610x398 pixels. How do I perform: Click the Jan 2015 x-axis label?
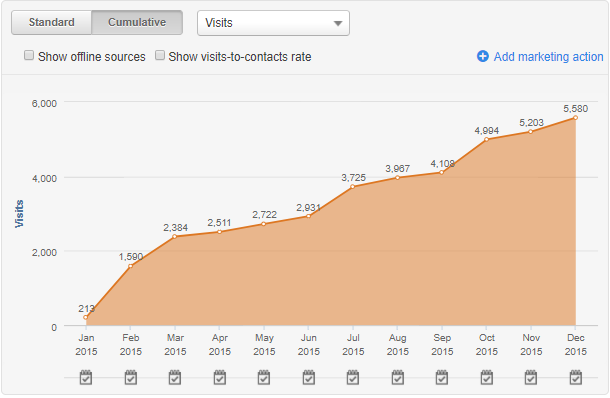click(x=86, y=345)
